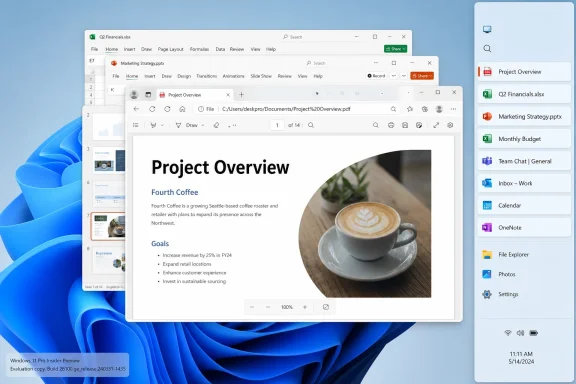Screen dimensions: 576x384
Task: Open Transitions tab in PowerPoint window
Action: [x=206, y=76]
